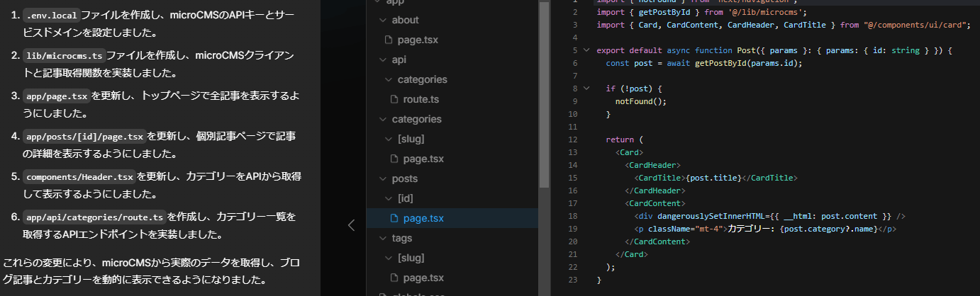The height and width of the screenshot is (296, 980).
Task: Open page.tsx under tags [slug] folder
Action: coord(423,278)
